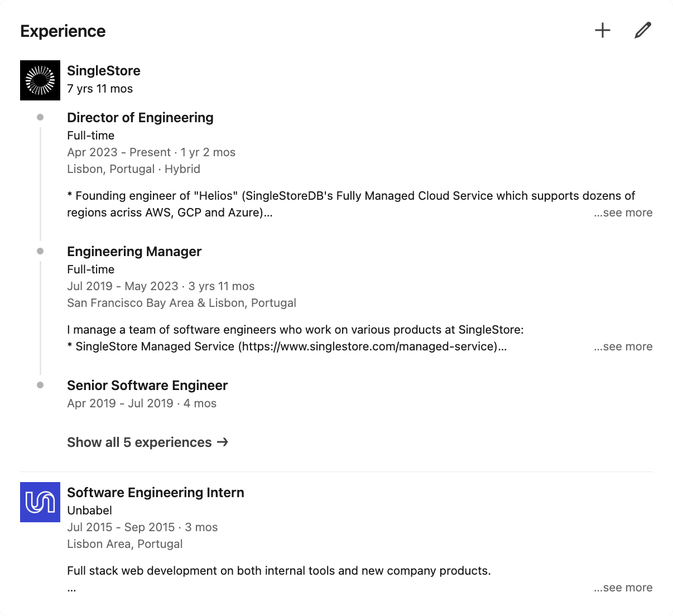The height and width of the screenshot is (616, 673).
Task: Click the Experience section heading
Action: (x=63, y=31)
